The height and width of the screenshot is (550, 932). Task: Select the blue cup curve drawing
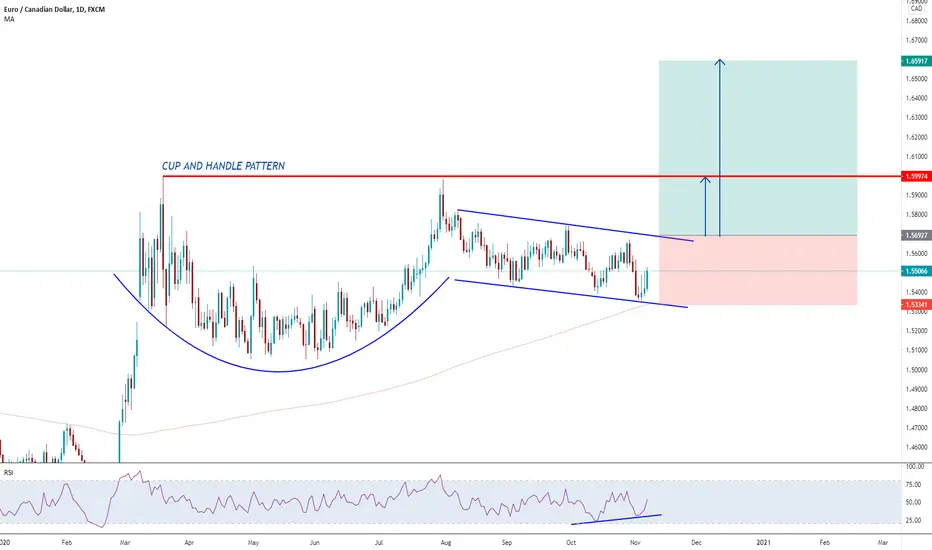click(279, 372)
